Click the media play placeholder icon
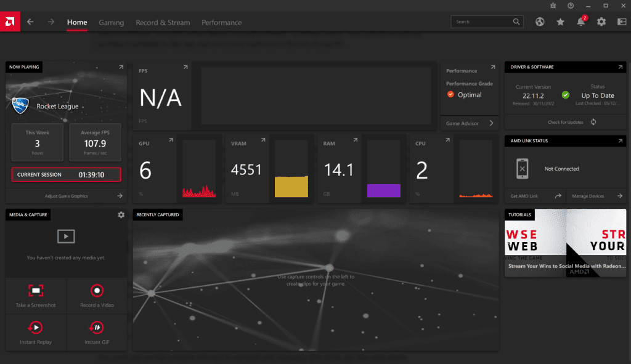The image size is (631, 364). click(x=66, y=236)
